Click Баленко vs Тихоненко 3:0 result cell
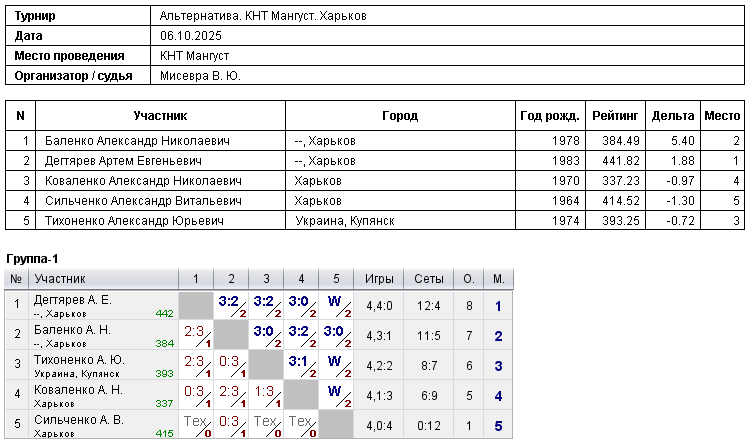Viewport: 750px width, 444px height. 266,335
